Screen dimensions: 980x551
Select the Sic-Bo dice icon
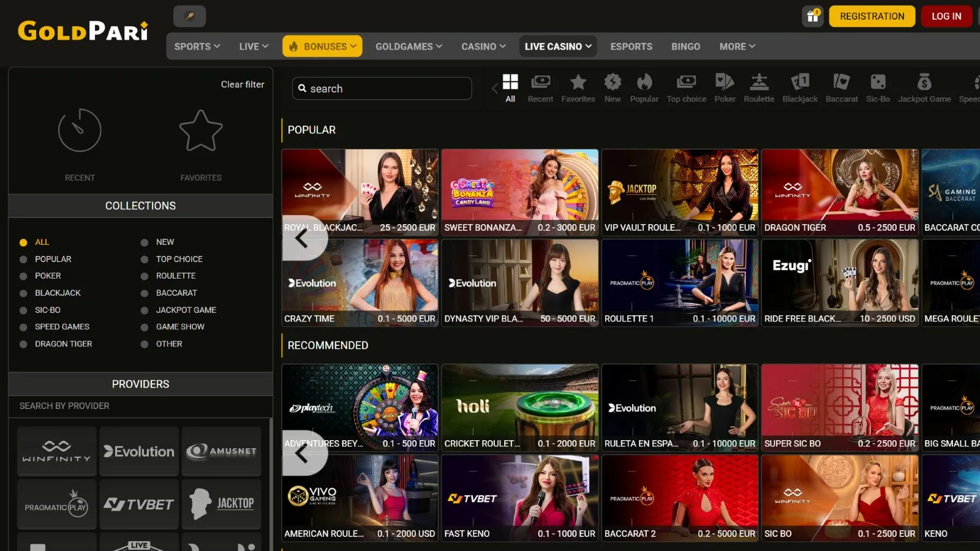(x=878, y=82)
